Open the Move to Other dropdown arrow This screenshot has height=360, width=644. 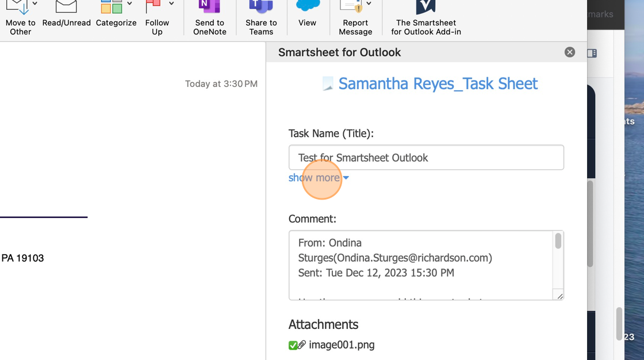tap(35, 3)
